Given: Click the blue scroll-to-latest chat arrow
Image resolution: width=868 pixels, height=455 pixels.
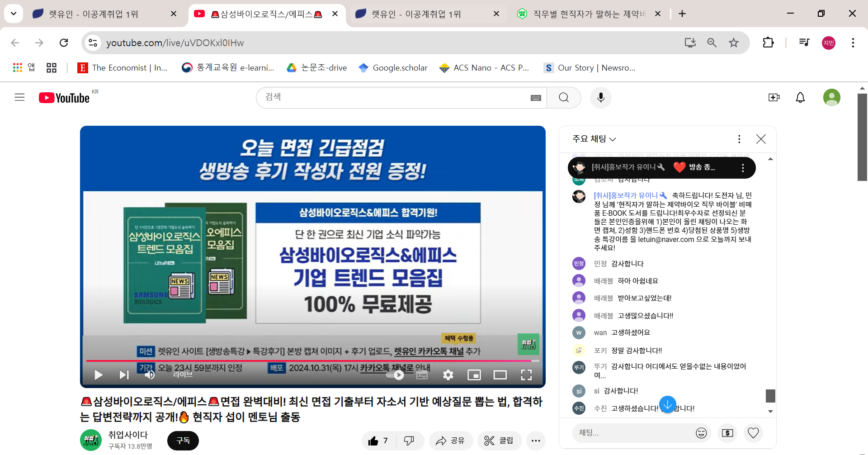Looking at the screenshot, I should [x=667, y=404].
